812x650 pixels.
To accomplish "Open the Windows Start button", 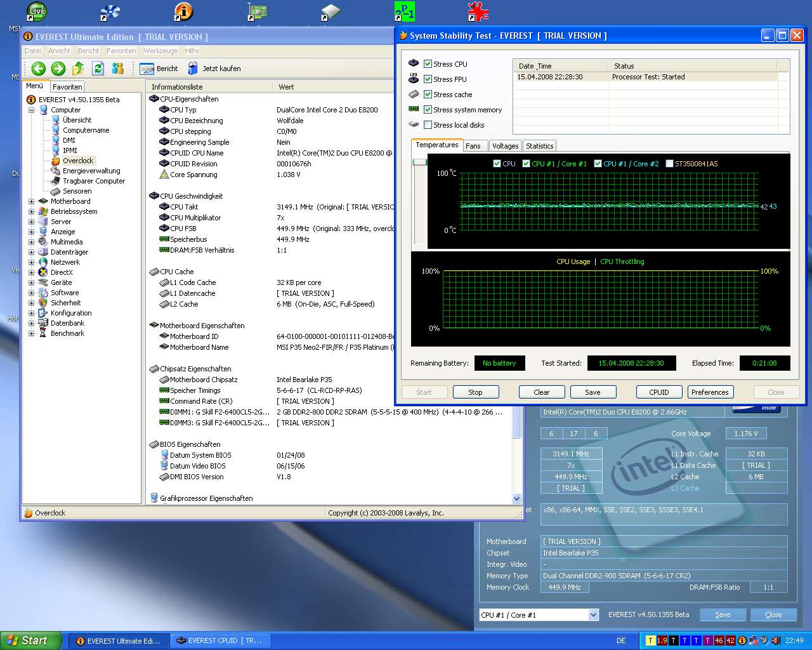I will pyautogui.click(x=31, y=640).
